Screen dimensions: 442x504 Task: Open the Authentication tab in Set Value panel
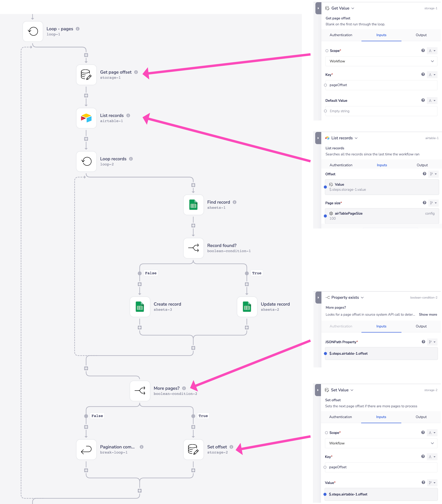coord(341,417)
